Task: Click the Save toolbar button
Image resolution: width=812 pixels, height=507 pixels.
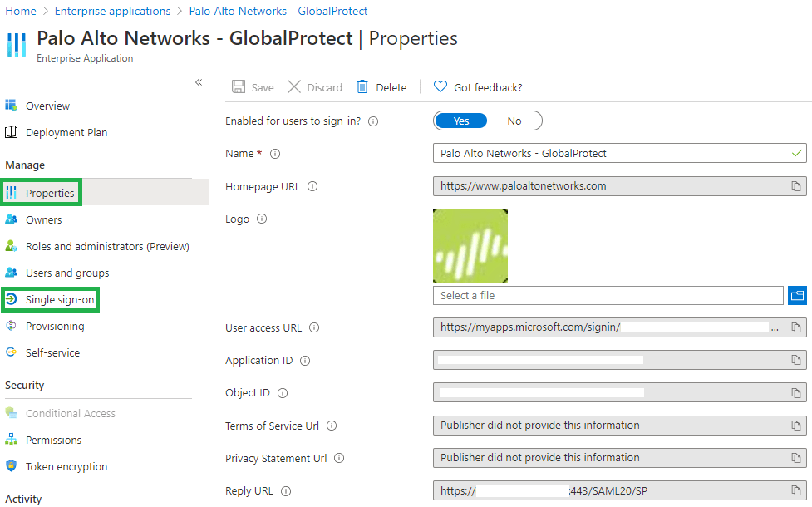Action: coord(253,87)
